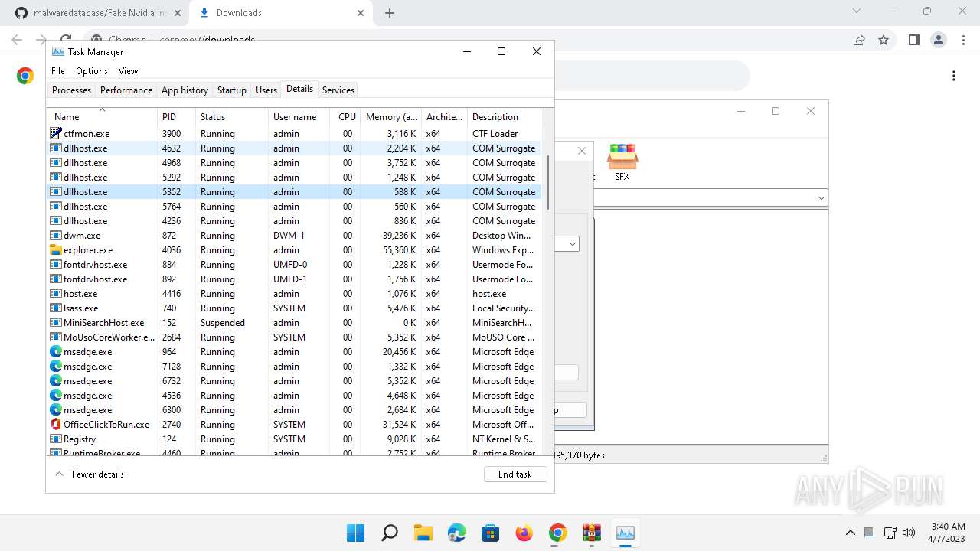Viewport: 980px width, 551px height.
Task: Click the End task button
Action: [x=515, y=474]
